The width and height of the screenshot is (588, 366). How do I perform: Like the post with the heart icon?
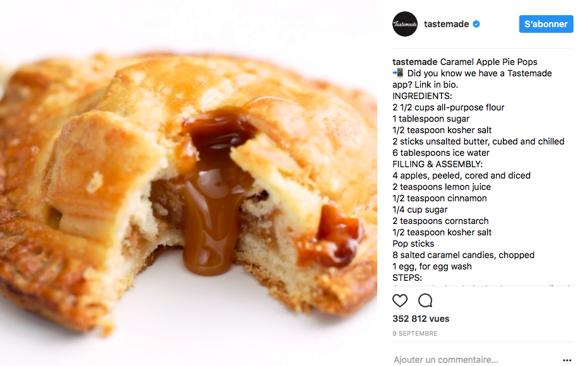pyautogui.click(x=400, y=300)
